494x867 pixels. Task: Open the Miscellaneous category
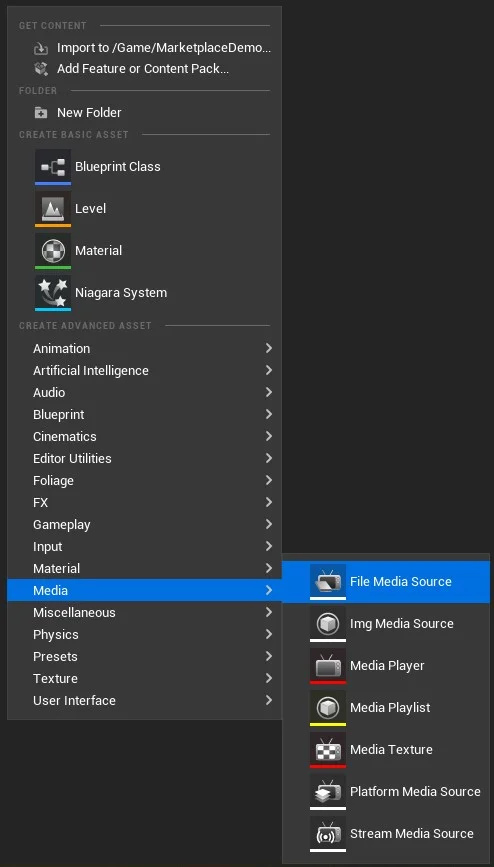point(144,613)
